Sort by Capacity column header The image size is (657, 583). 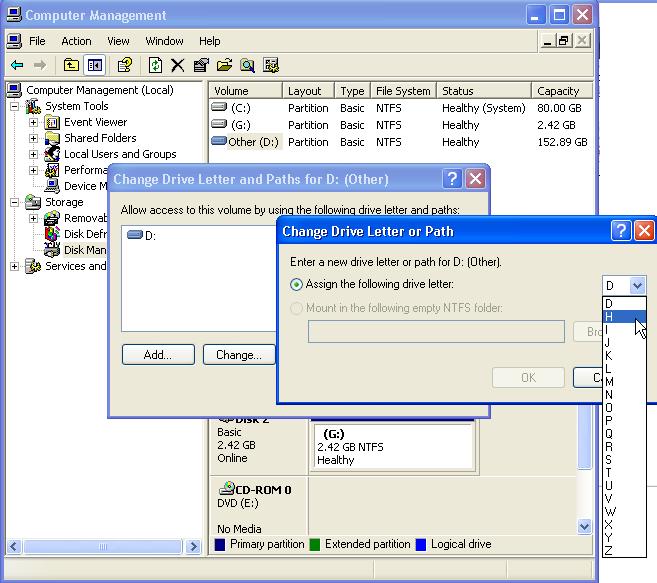click(562, 91)
